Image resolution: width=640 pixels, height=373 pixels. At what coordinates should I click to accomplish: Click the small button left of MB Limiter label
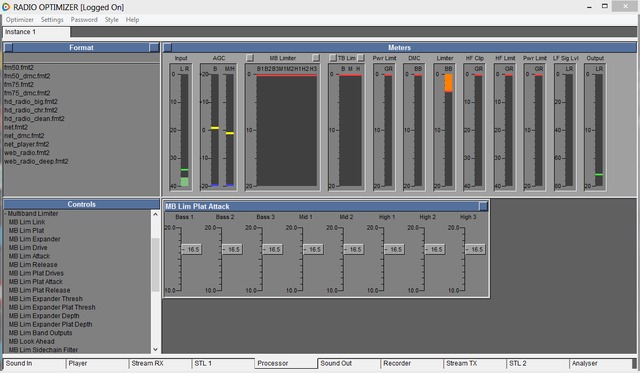[250, 58]
